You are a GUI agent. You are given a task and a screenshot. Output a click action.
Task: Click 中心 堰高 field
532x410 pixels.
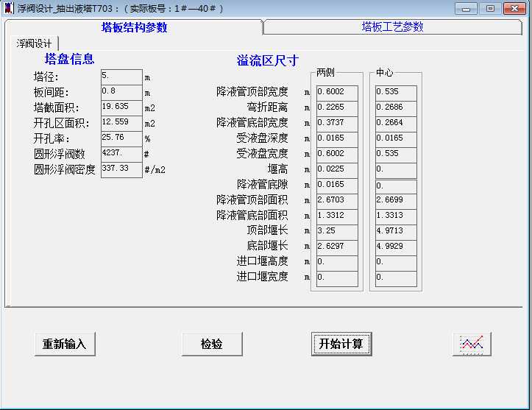[x=396, y=170]
